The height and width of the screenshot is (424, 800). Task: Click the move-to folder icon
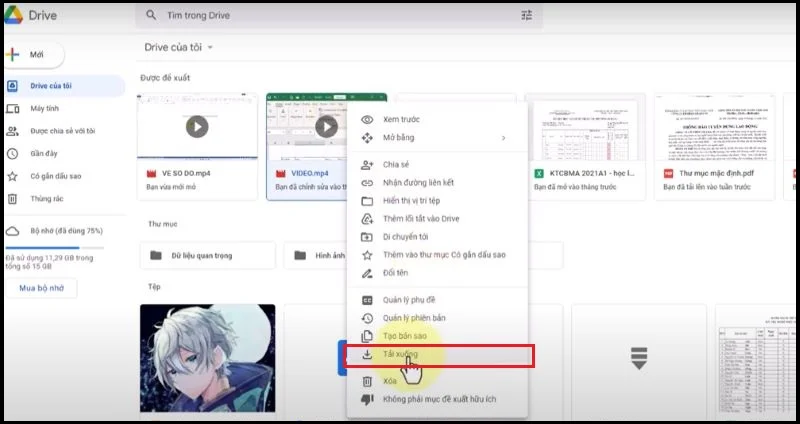click(x=367, y=237)
